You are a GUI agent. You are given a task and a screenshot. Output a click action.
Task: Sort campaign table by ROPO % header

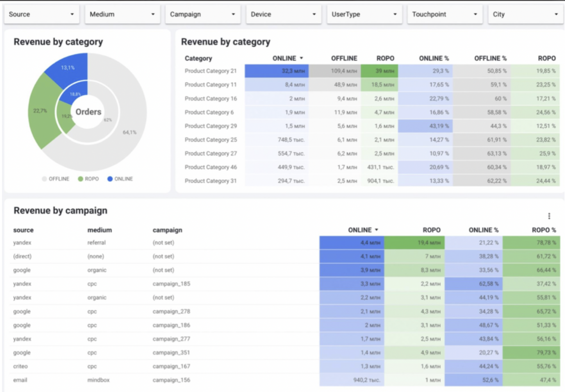click(x=544, y=230)
